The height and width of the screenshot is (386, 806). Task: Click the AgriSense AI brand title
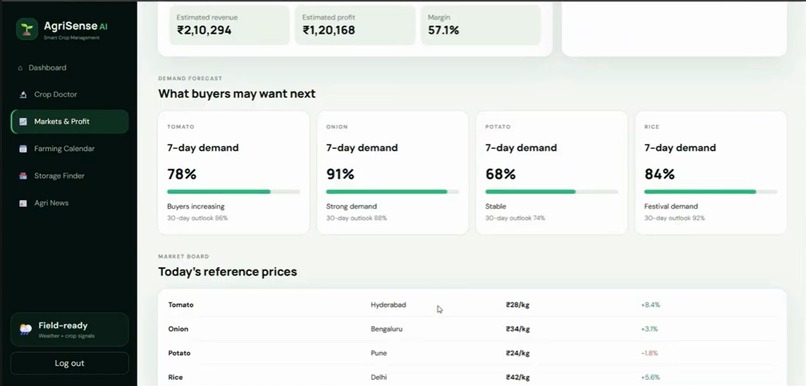(76, 26)
